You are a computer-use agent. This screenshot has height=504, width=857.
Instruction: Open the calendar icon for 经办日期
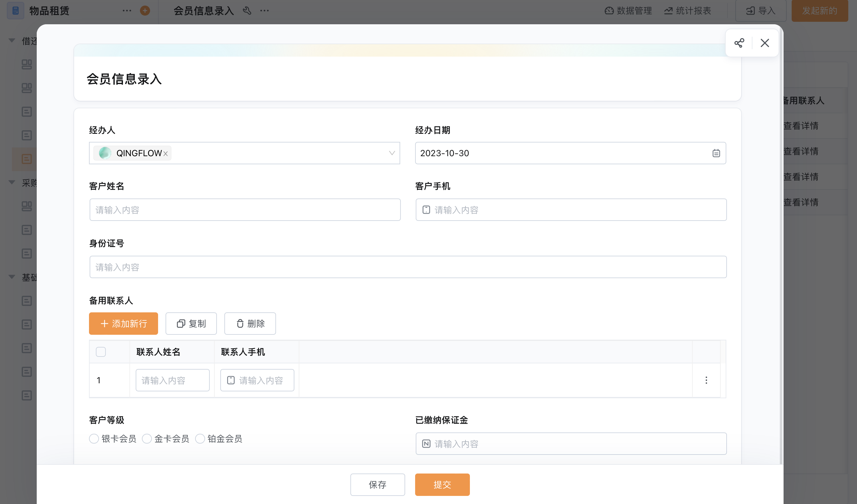pyautogui.click(x=716, y=153)
